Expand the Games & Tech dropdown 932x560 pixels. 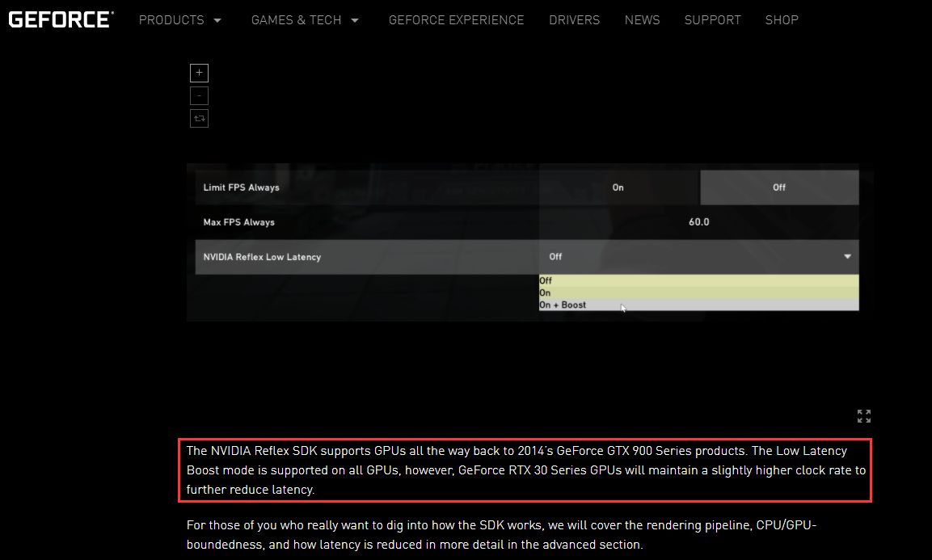tap(305, 19)
